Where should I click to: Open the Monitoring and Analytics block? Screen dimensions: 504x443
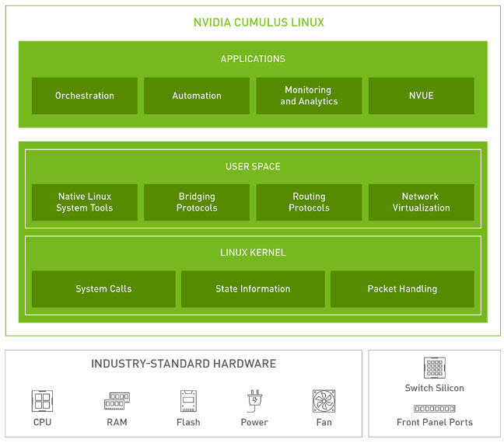309,96
